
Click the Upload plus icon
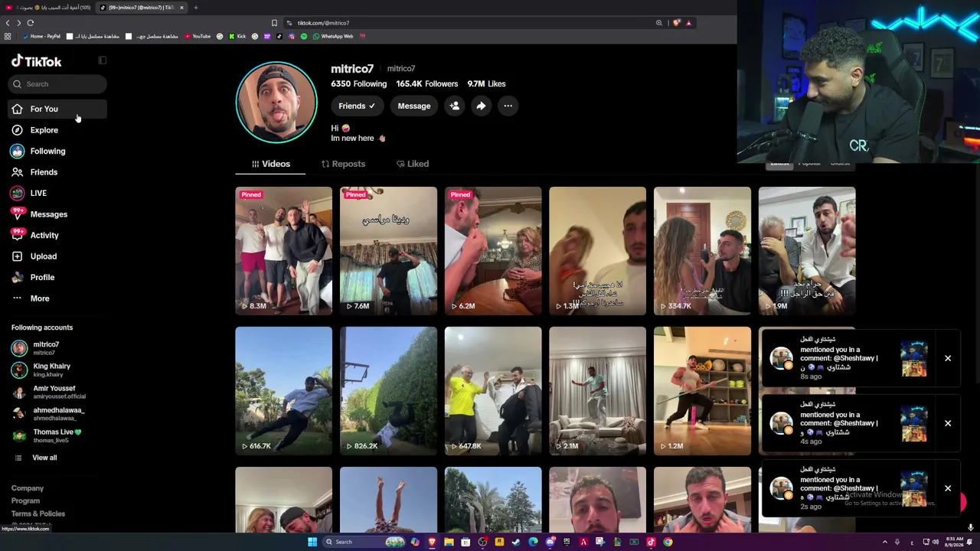[x=17, y=256]
